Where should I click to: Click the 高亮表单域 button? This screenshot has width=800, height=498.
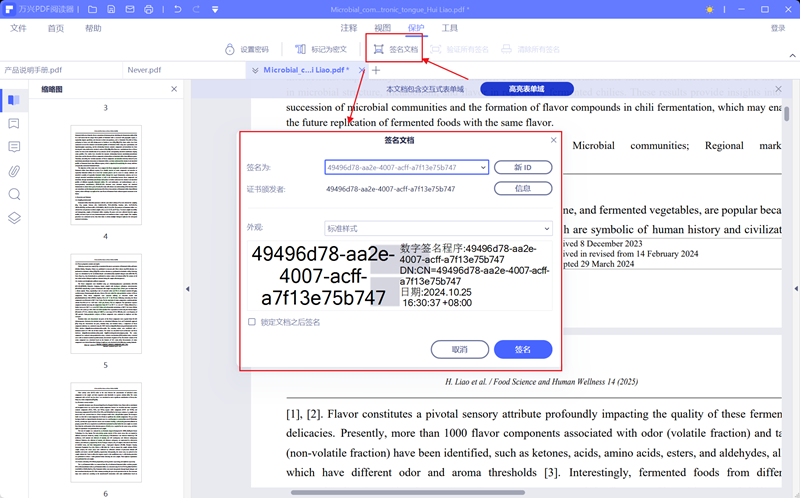[527, 89]
